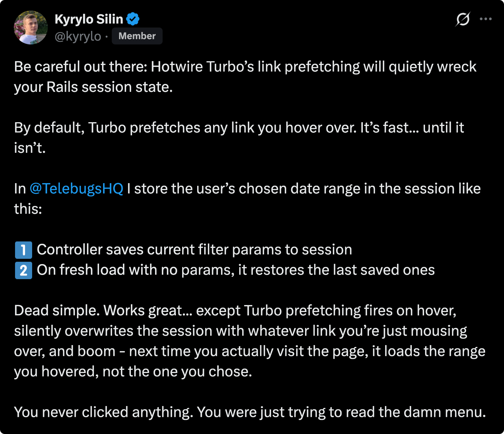Click the keycap number 2 emoji

click(x=24, y=270)
